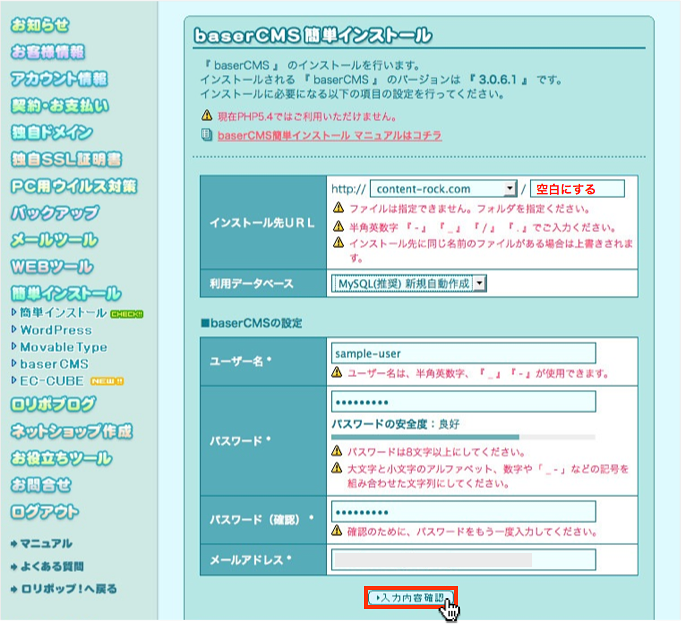Open the お役立ちツール menu
Screen dimensions: 681x624
(x=61, y=458)
